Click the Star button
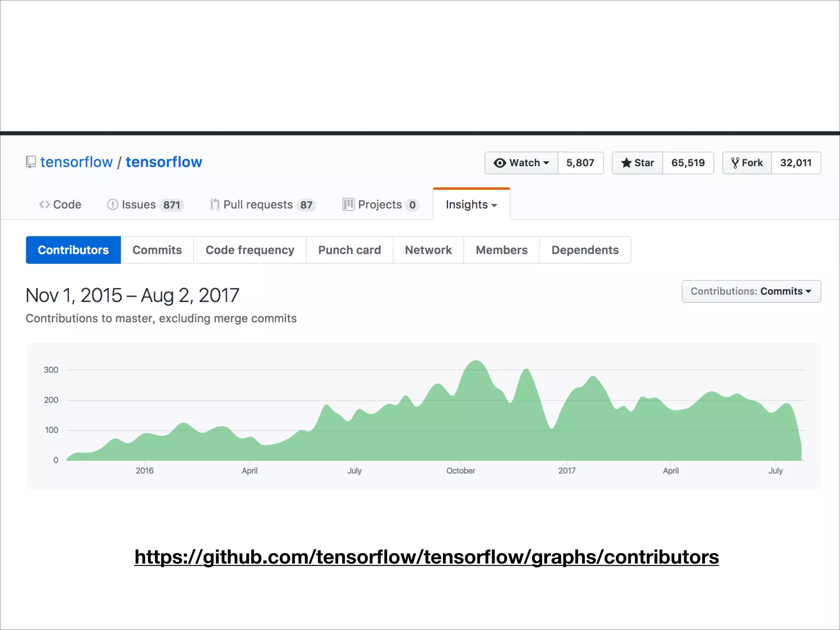The image size is (840, 630). (x=637, y=163)
